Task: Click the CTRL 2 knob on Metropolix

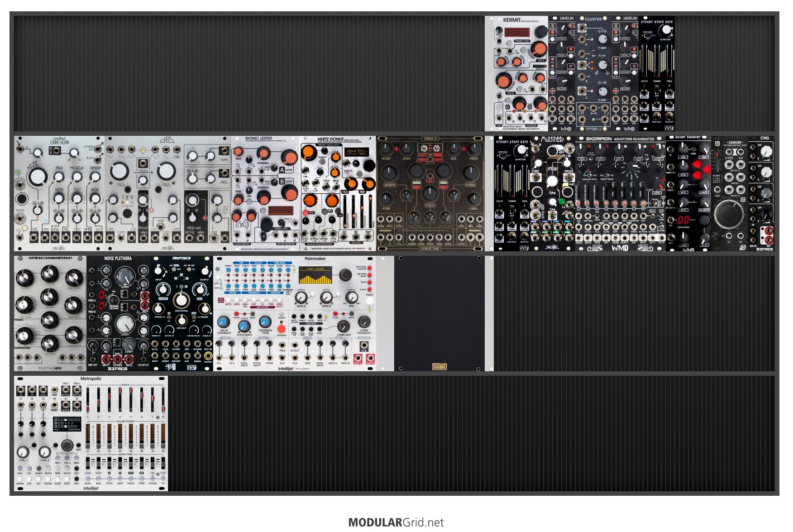Action: (44, 452)
